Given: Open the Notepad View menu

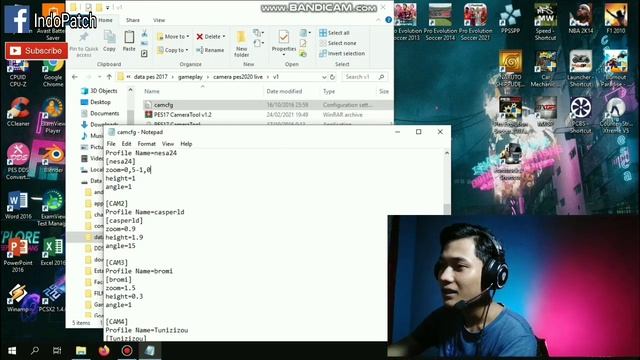Looking at the screenshot, I should click(x=168, y=144).
